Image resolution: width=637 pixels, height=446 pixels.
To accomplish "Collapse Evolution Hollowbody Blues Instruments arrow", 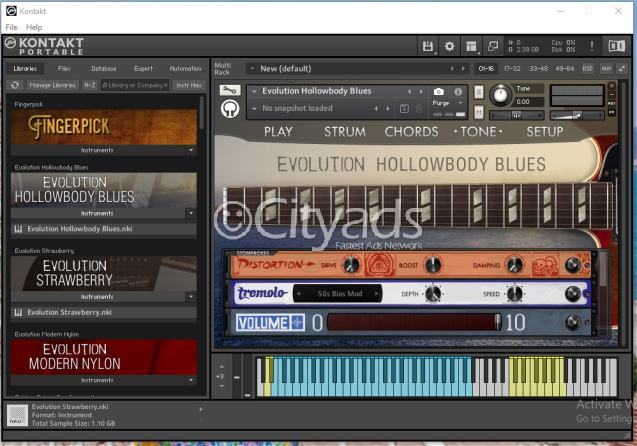I will tap(191, 213).
